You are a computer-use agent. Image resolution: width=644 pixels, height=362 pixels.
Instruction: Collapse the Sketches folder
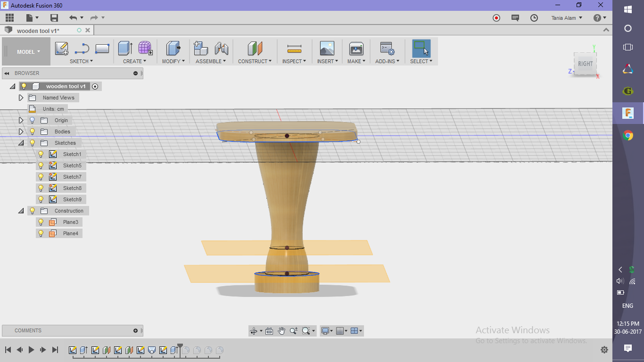(21, 143)
